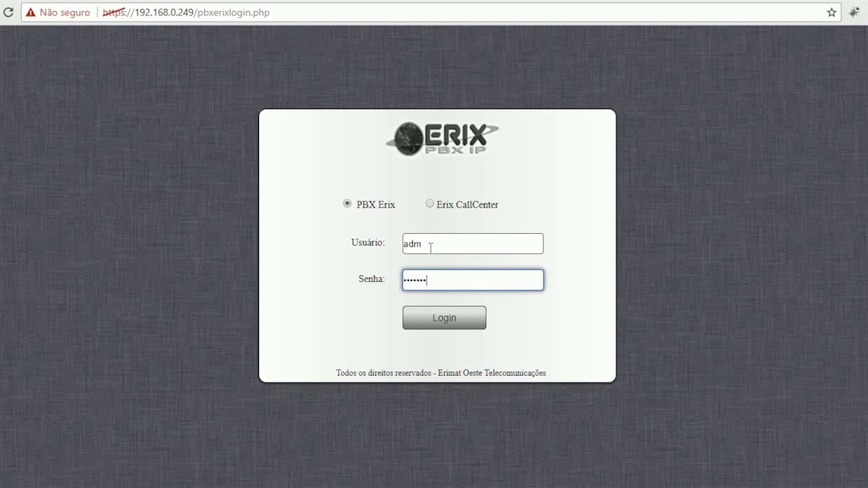The width and height of the screenshot is (868, 488).
Task: Click the 'PBX Erix' label text
Action: 376,205
